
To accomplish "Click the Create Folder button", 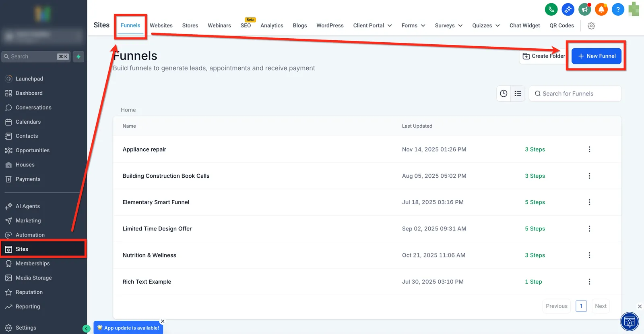I will [544, 56].
